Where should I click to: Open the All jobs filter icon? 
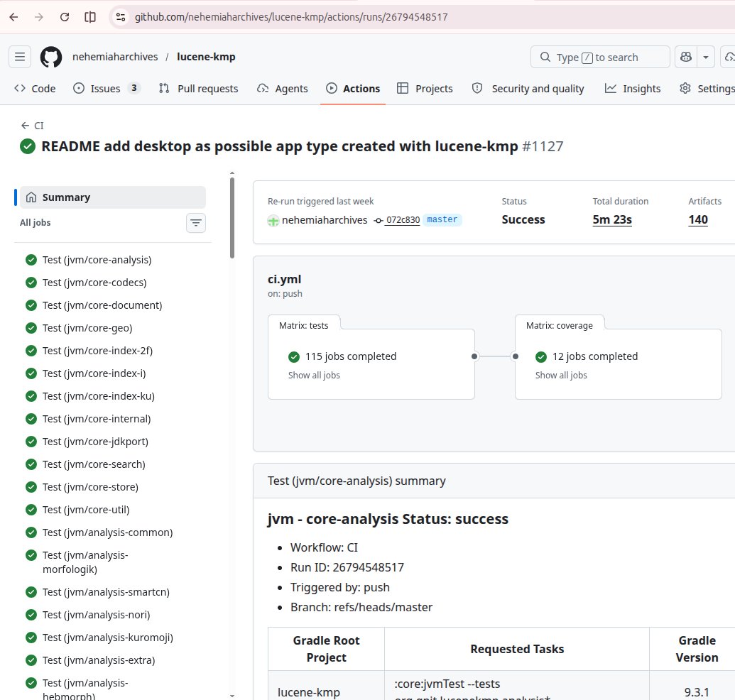(x=196, y=223)
